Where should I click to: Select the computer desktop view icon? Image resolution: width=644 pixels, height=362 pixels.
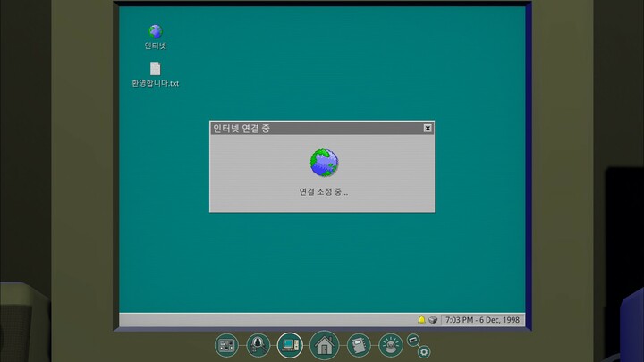pyautogui.click(x=290, y=343)
